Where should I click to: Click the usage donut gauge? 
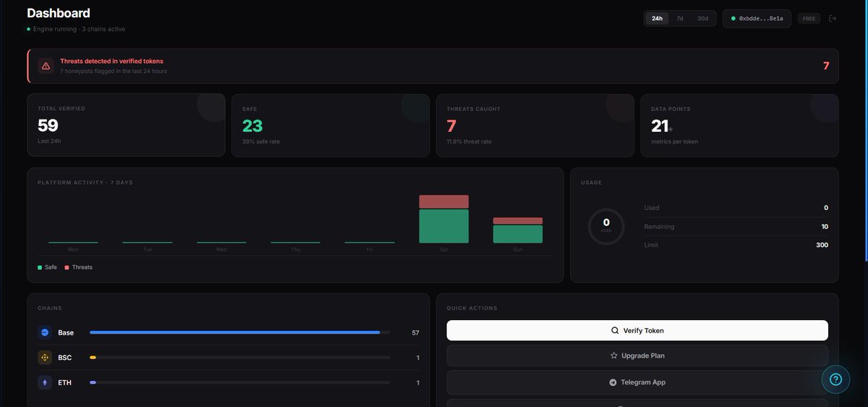[606, 226]
